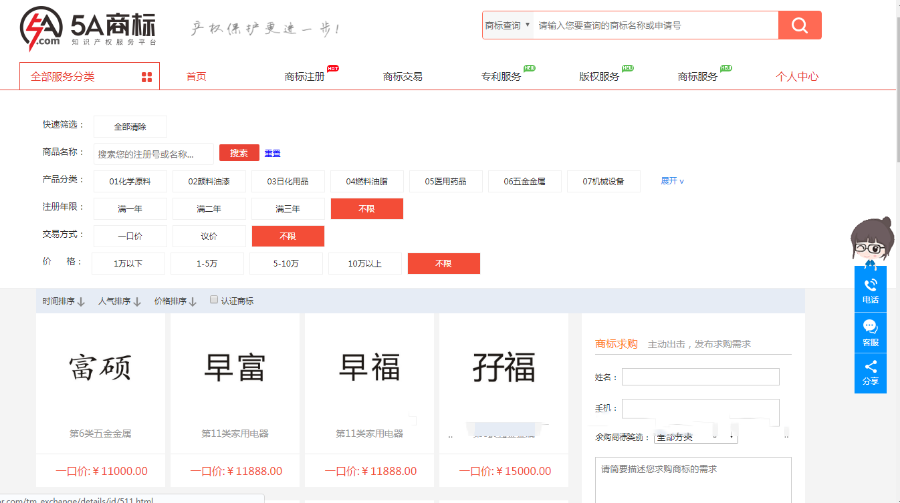Sort by 时间排序 arrow
This screenshot has width=900, height=503.
(x=81, y=301)
